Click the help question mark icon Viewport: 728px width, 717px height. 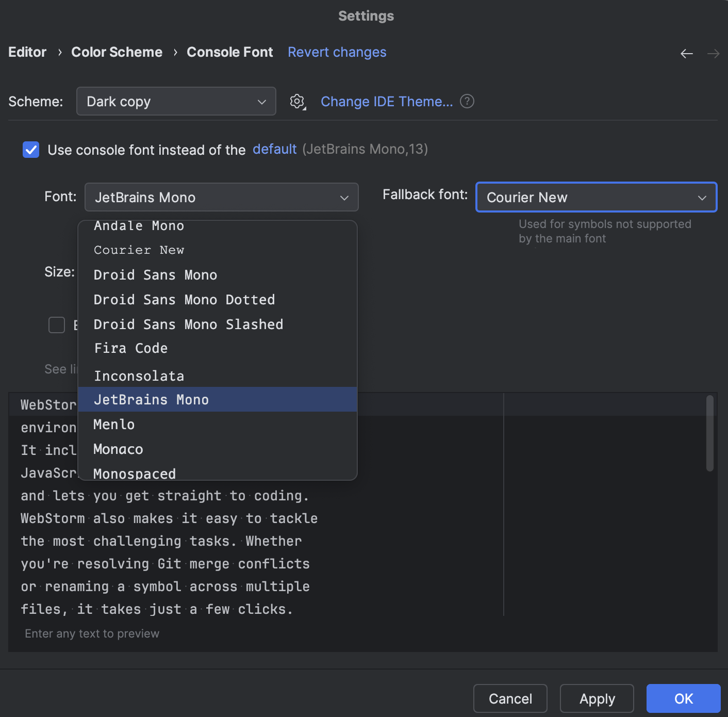click(467, 101)
